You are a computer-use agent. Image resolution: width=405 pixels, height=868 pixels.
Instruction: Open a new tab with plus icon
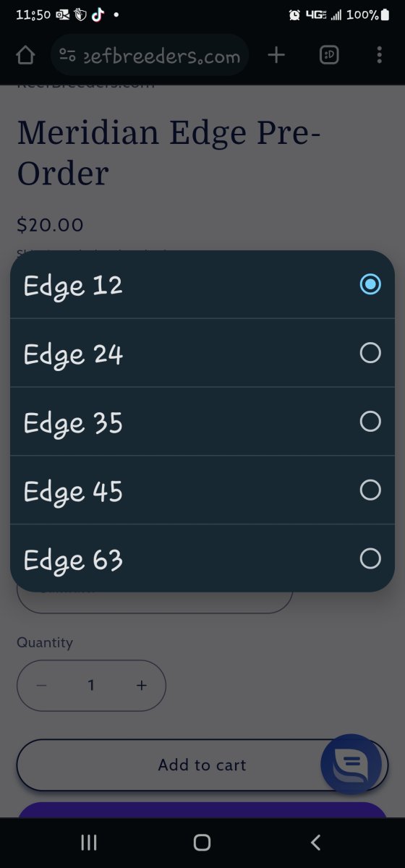276,55
